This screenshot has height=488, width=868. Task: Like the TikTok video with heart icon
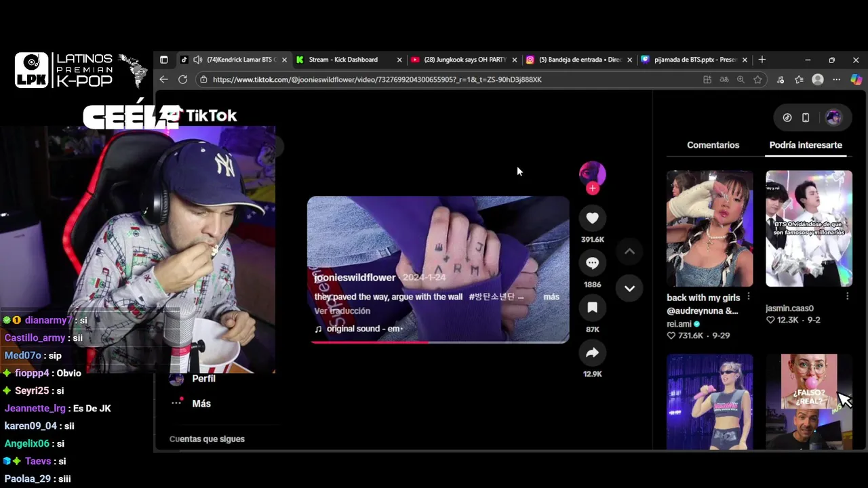click(592, 218)
